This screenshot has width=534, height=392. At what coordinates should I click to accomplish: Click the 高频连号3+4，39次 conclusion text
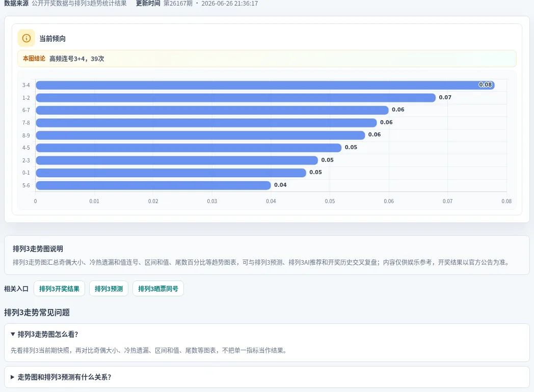click(x=76, y=59)
